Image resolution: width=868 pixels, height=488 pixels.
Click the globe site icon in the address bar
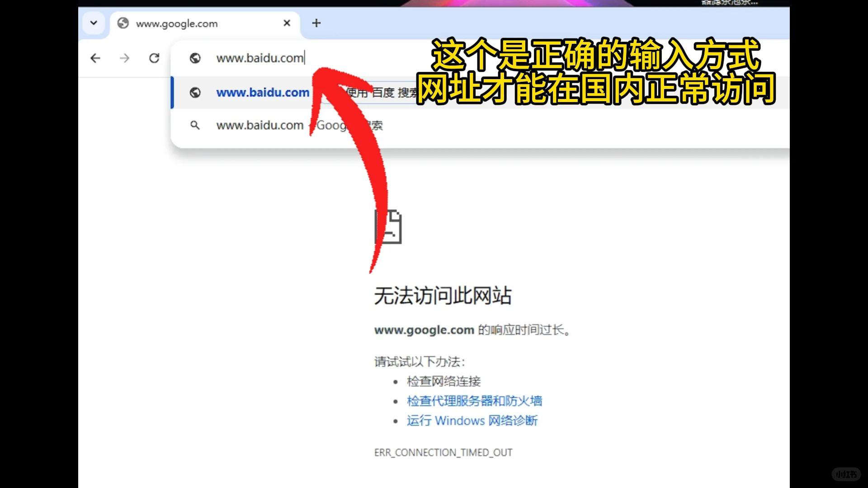(195, 58)
